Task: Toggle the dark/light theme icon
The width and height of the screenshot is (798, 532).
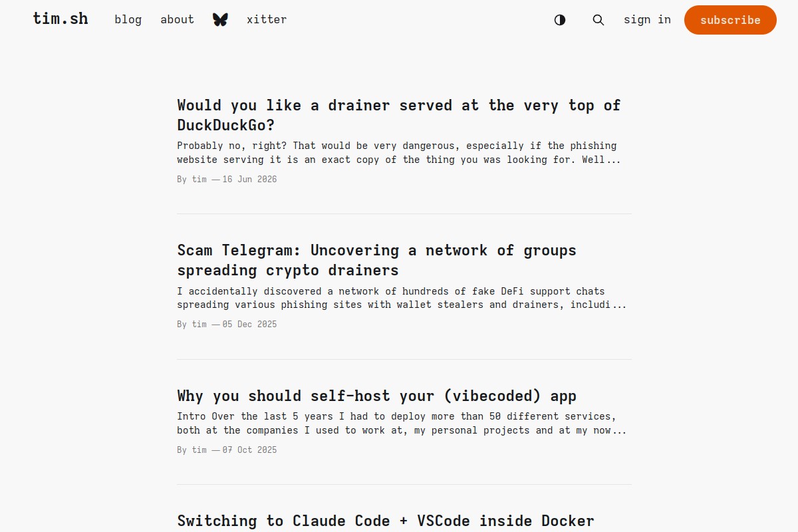Action: [560, 20]
